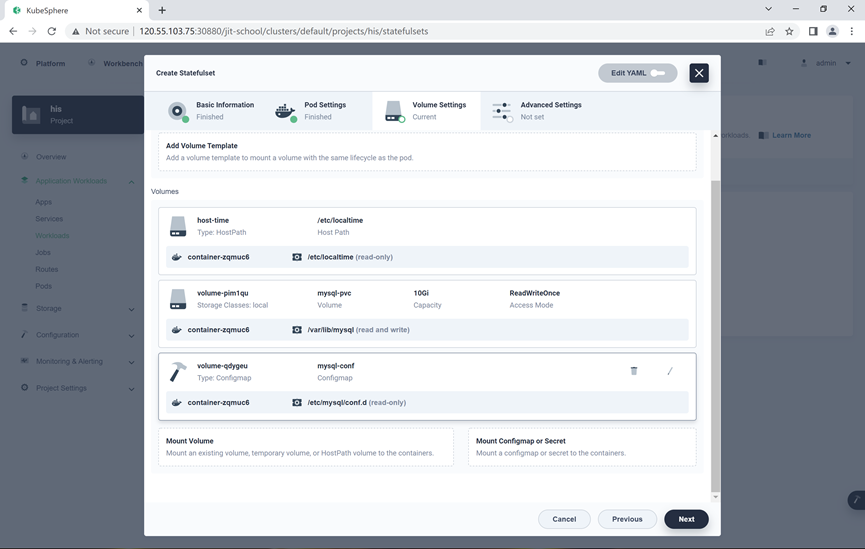Click the Platform gear icon

pos(24,63)
